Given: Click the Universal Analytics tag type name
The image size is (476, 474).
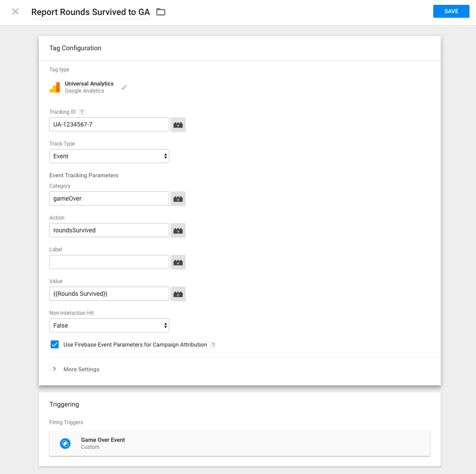Looking at the screenshot, I should point(89,83).
